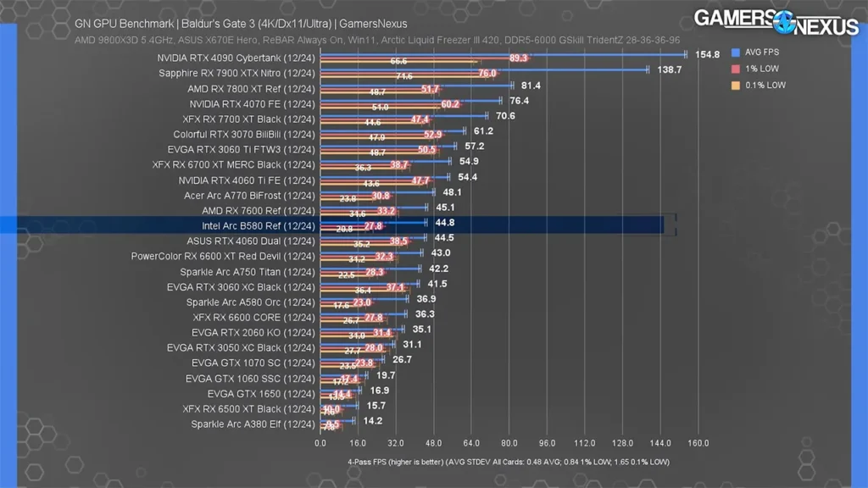Click the 'Sapphire RX 7900 XTX Nitro (12/24)' label
The image size is (868, 488).
236,73
